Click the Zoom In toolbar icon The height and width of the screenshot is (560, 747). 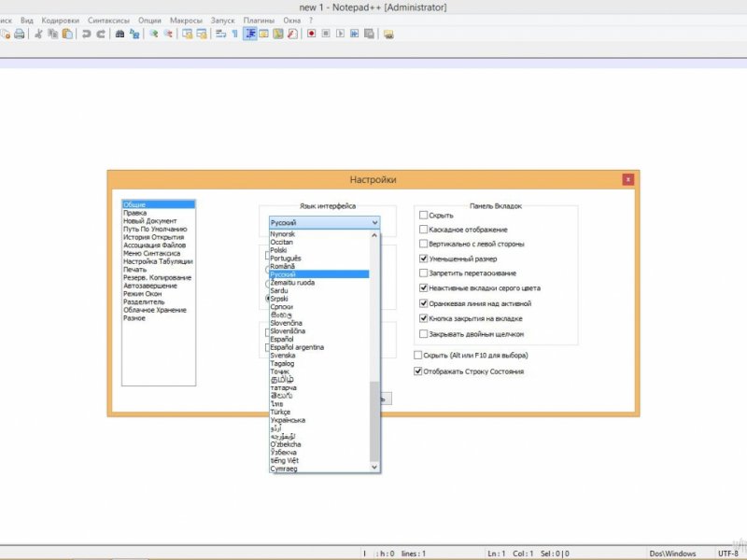click(154, 34)
